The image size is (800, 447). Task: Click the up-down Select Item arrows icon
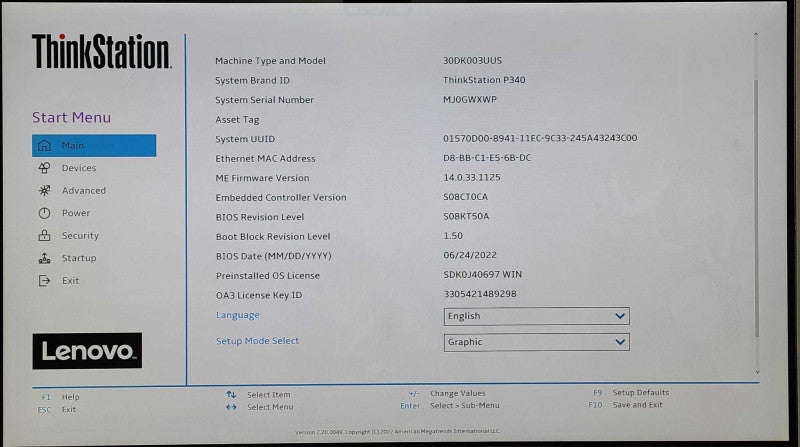click(231, 394)
